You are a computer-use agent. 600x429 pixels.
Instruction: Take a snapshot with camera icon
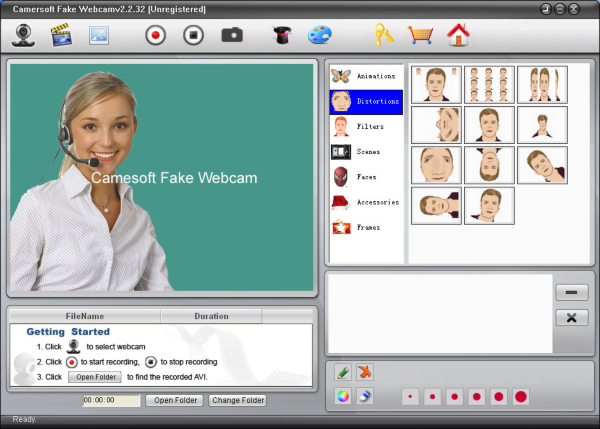click(x=232, y=35)
